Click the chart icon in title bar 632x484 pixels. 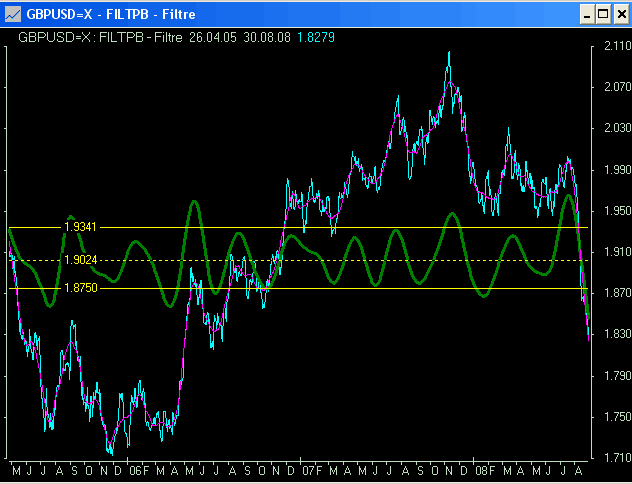click(x=12, y=15)
